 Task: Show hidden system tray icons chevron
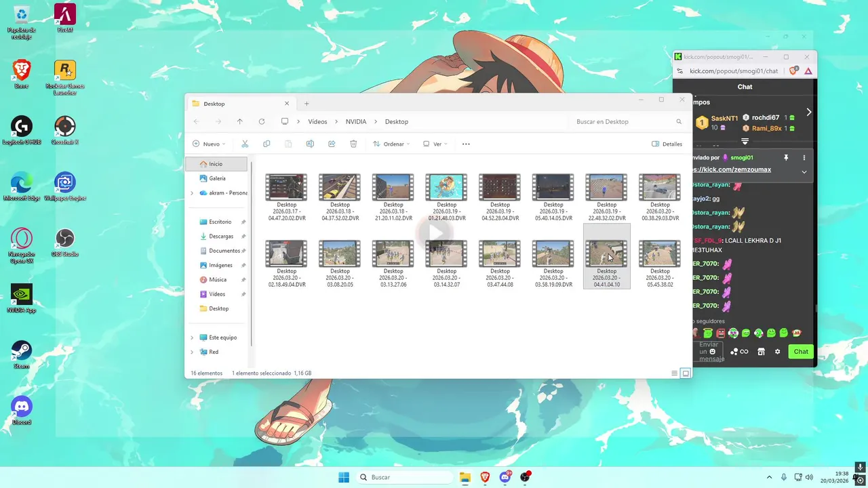point(769,477)
